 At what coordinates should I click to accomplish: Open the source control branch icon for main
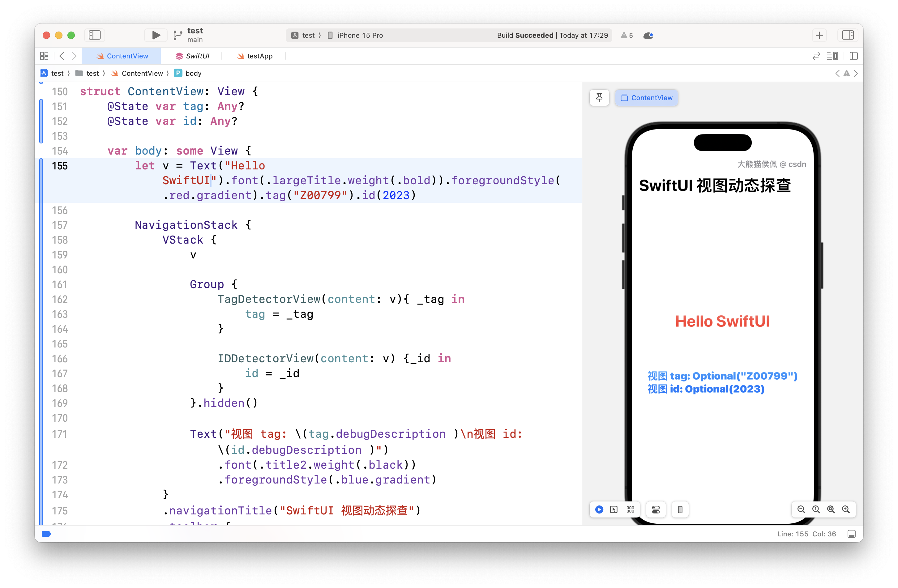tap(178, 35)
